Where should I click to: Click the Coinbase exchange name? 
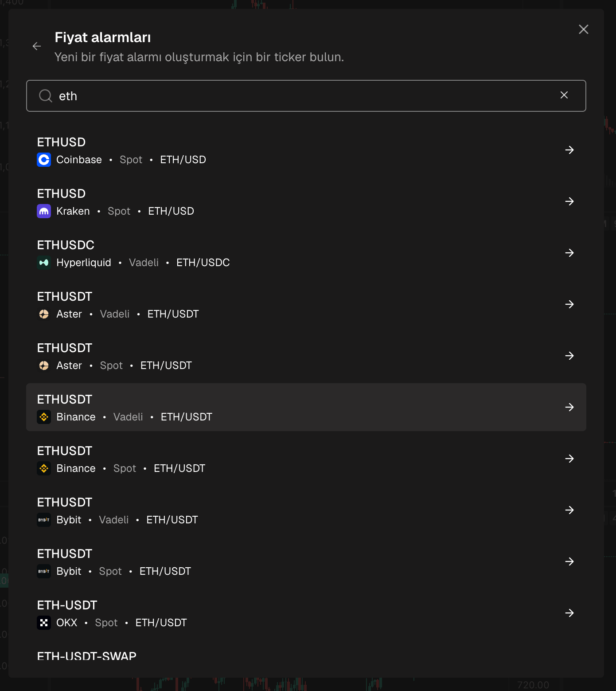tap(79, 160)
